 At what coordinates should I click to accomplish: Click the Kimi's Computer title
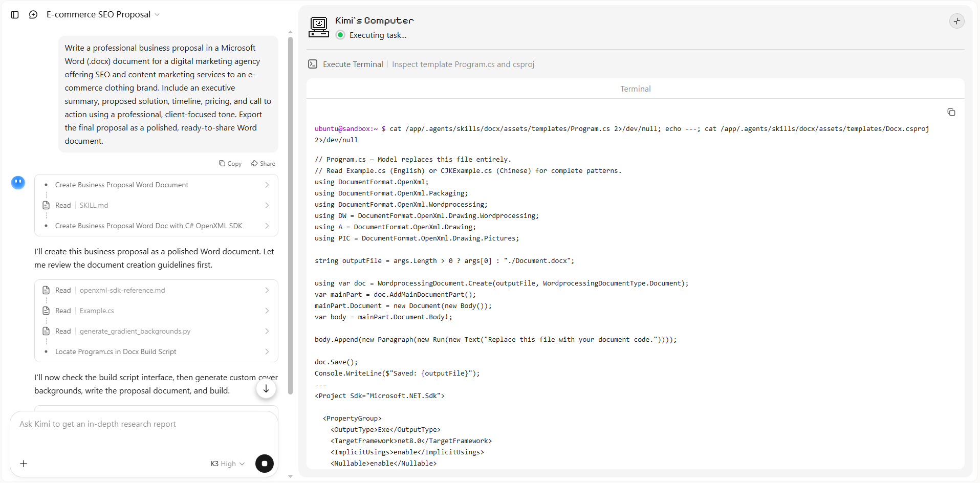tap(375, 20)
